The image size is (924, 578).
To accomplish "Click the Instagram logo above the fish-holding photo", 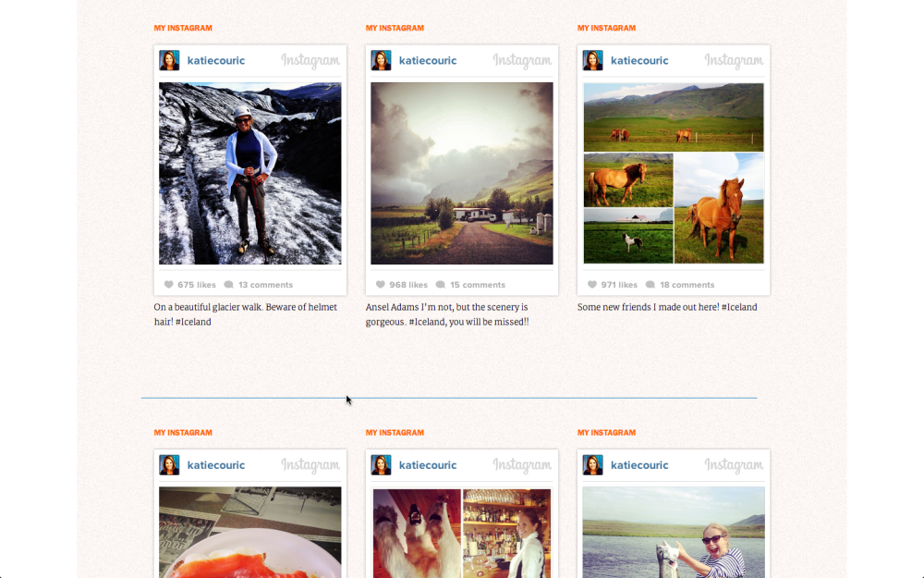I will pos(734,465).
